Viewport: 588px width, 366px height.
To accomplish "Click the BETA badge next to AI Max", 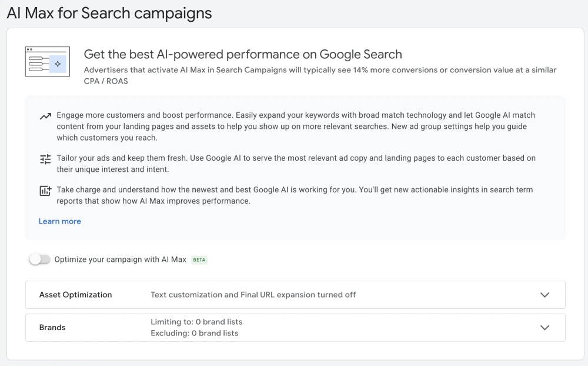I will click(x=199, y=259).
